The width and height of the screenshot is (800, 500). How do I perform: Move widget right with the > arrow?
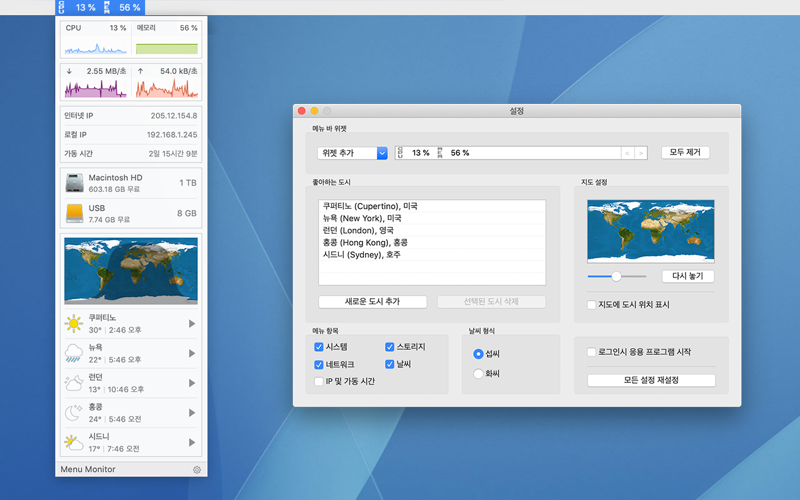click(x=641, y=153)
